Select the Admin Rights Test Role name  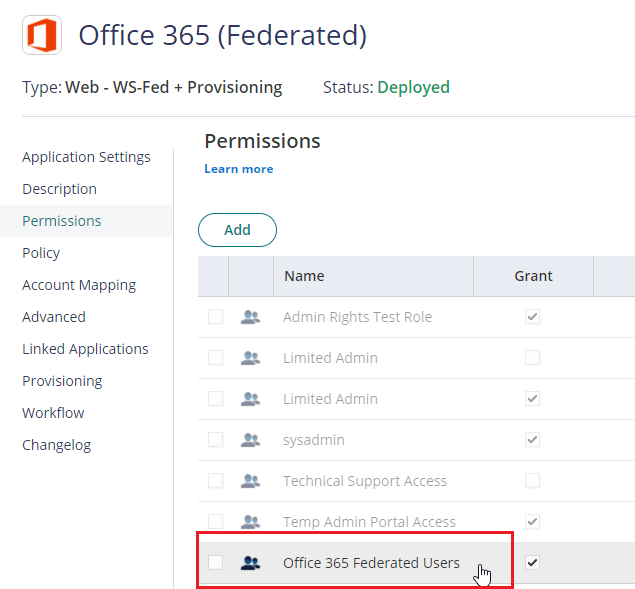358,317
